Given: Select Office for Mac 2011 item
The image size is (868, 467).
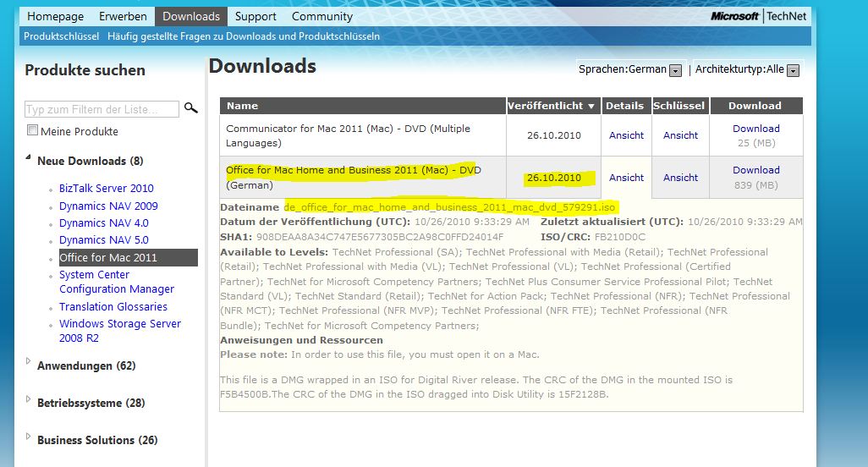Looking at the screenshot, I should pos(128,257).
